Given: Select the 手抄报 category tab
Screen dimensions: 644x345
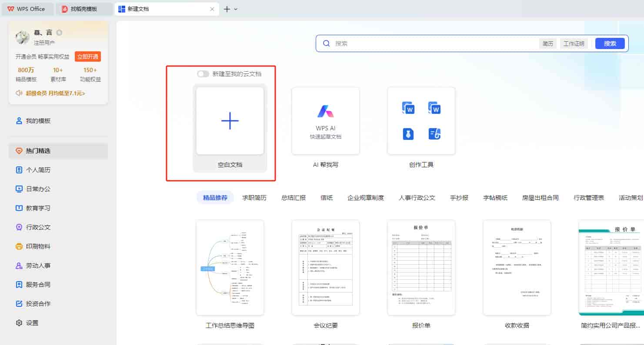Looking at the screenshot, I should (x=459, y=198).
